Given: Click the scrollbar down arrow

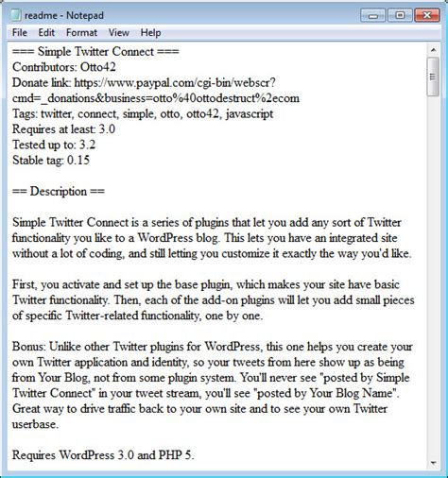Looking at the screenshot, I should (x=433, y=463).
